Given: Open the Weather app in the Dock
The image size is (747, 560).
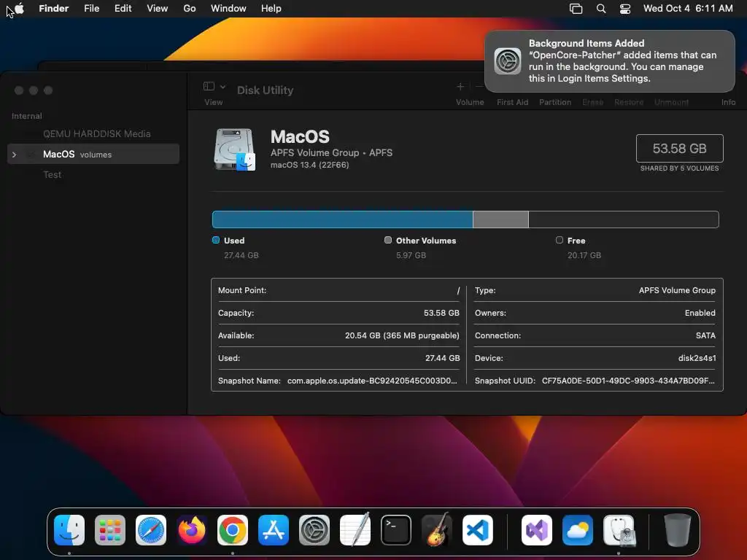Looking at the screenshot, I should tap(578, 530).
